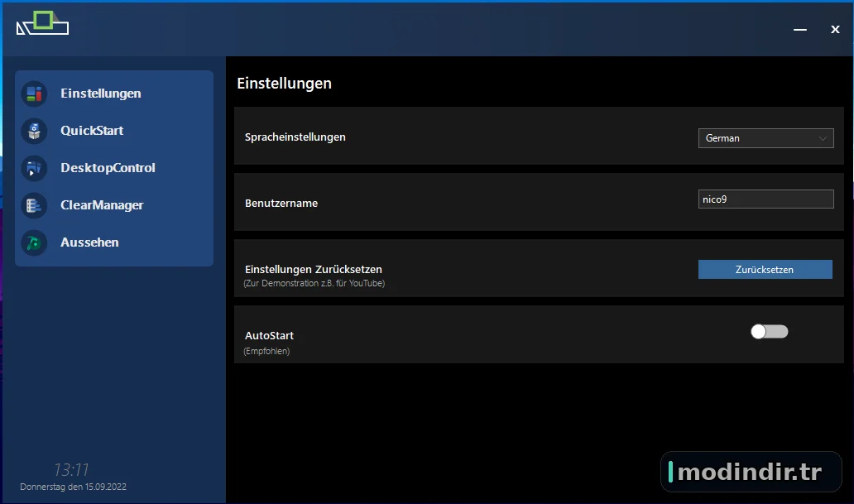Click the Einstellungen page heading
Image resolution: width=854 pixels, height=504 pixels.
285,84
